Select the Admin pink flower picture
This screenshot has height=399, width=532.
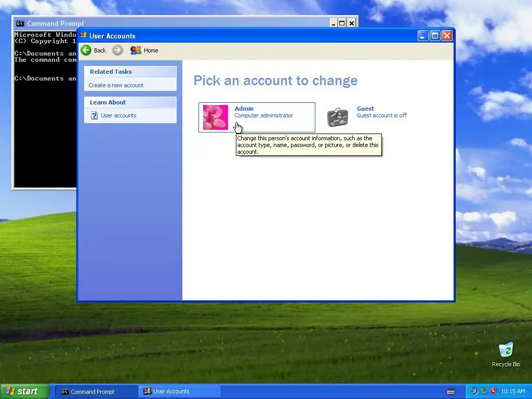tap(216, 117)
